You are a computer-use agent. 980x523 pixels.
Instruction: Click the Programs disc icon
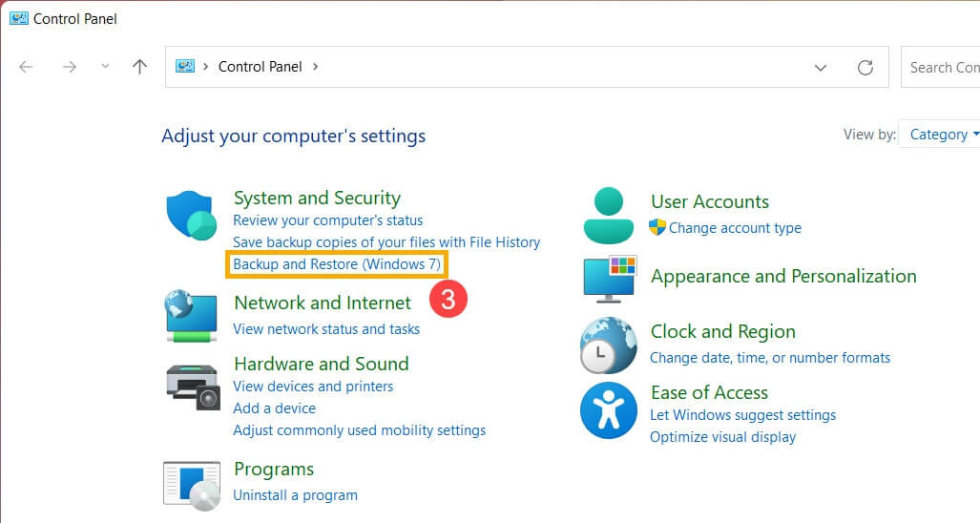[x=192, y=485]
